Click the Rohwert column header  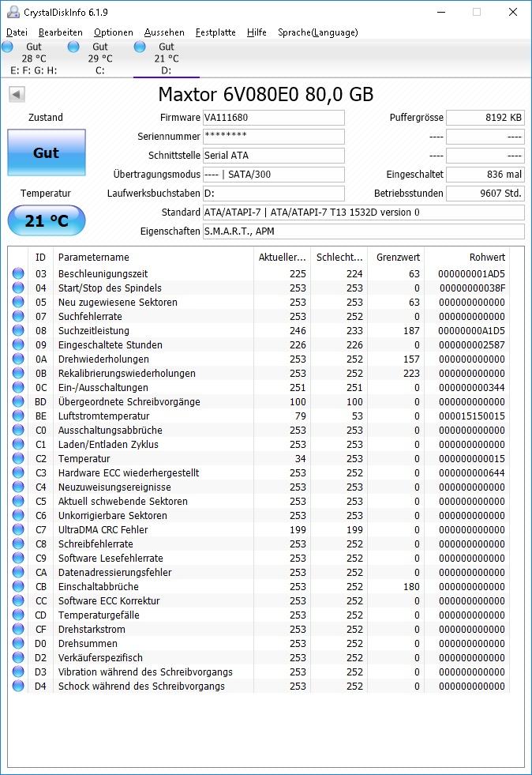[466, 257]
